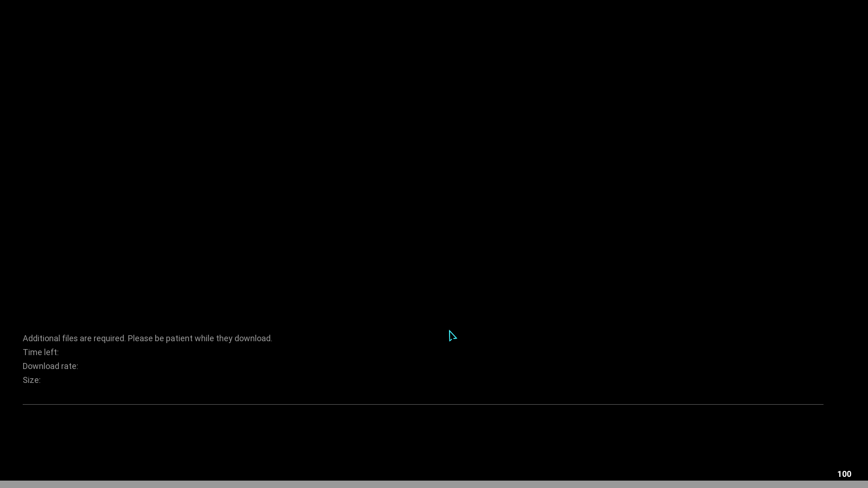Select the 'Size:' label
Image resolution: width=868 pixels, height=488 pixels.
[x=32, y=380]
